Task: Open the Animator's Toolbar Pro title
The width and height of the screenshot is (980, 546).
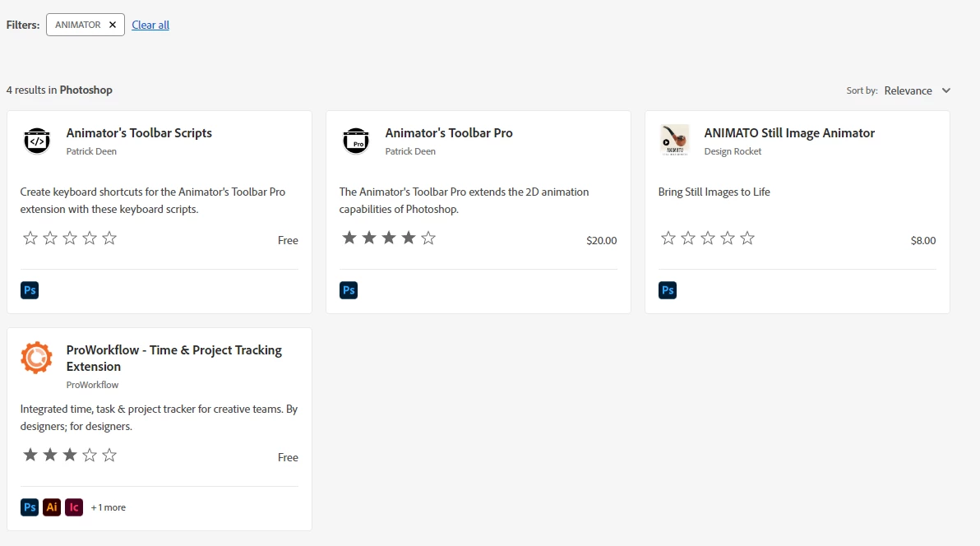Action: [449, 133]
